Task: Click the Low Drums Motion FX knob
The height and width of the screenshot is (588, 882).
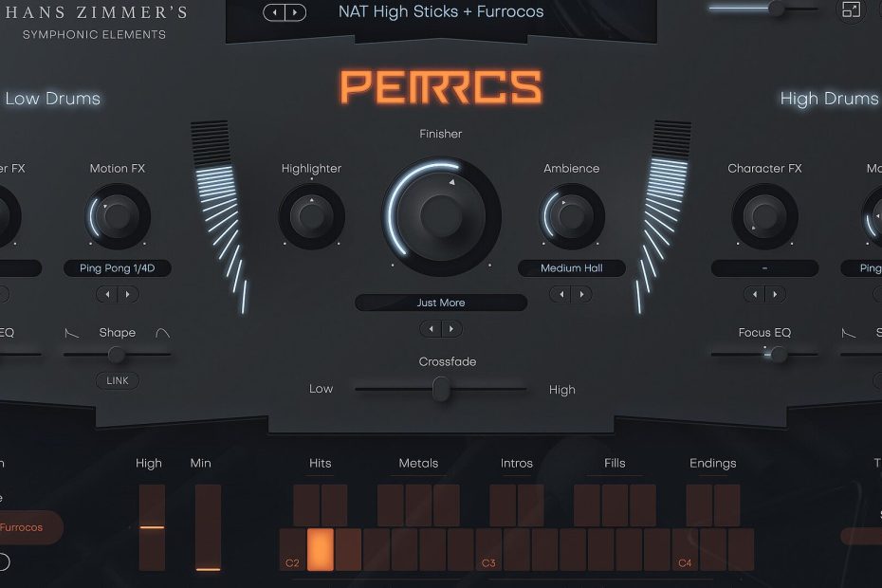Action: coord(118,216)
